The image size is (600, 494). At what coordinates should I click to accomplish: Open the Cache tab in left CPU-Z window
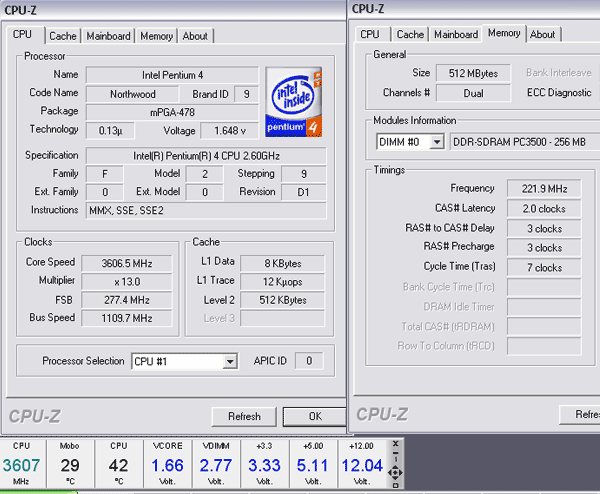tap(63, 36)
